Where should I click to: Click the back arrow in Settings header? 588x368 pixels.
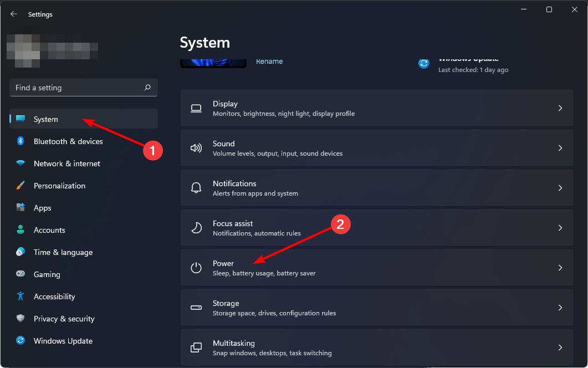click(x=14, y=14)
